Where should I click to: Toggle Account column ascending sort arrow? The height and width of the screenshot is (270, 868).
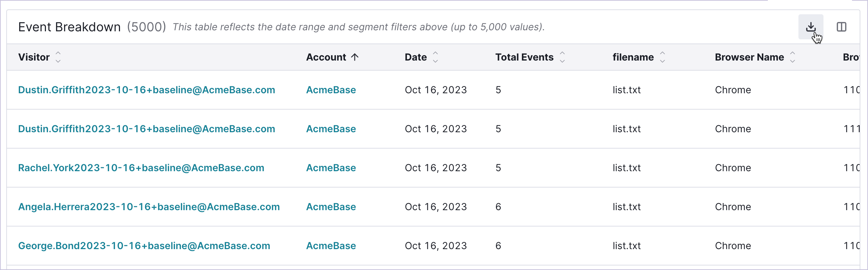coord(355,57)
